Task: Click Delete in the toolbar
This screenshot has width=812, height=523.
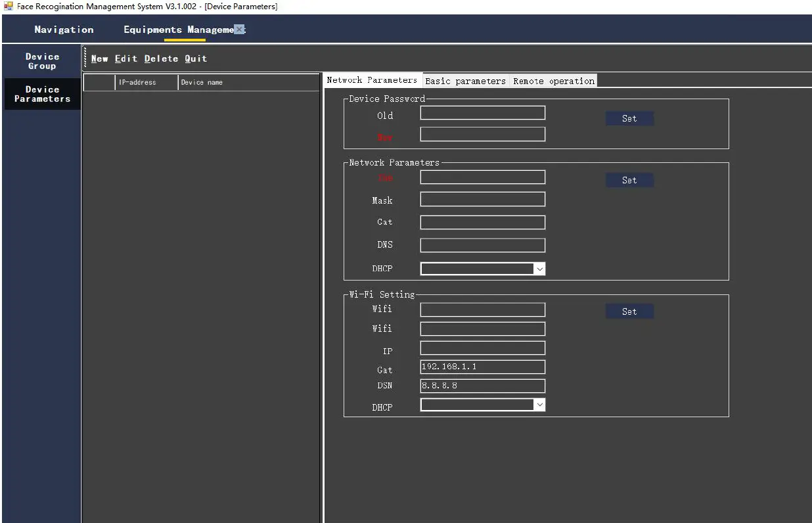Action: click(161, 58)
